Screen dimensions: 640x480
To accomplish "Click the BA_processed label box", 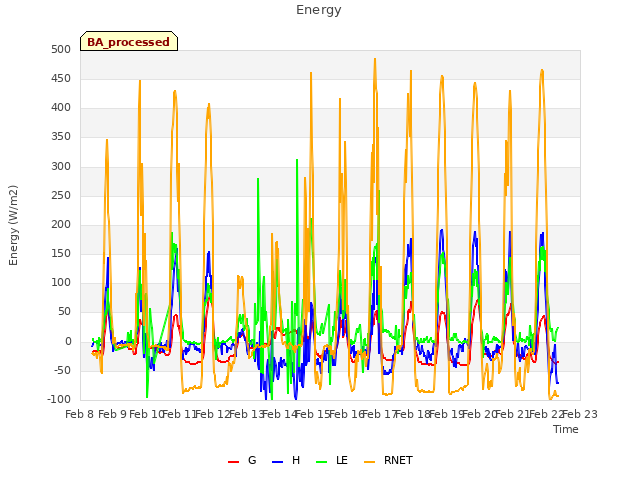I will click(129, 41).
